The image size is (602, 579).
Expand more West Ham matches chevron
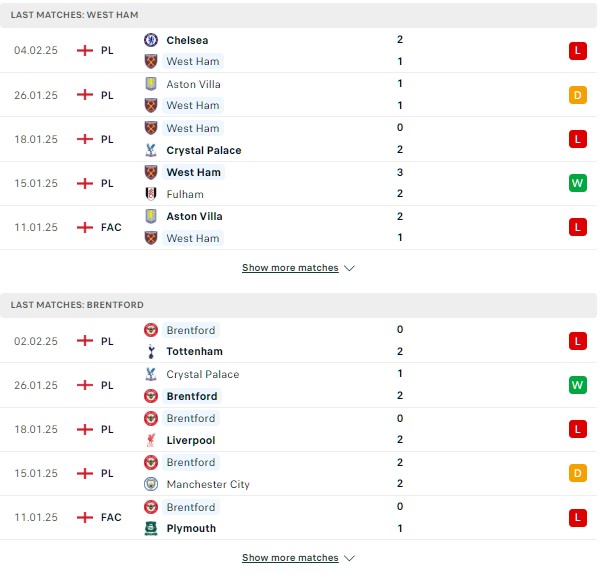click(x=349, y=268)
